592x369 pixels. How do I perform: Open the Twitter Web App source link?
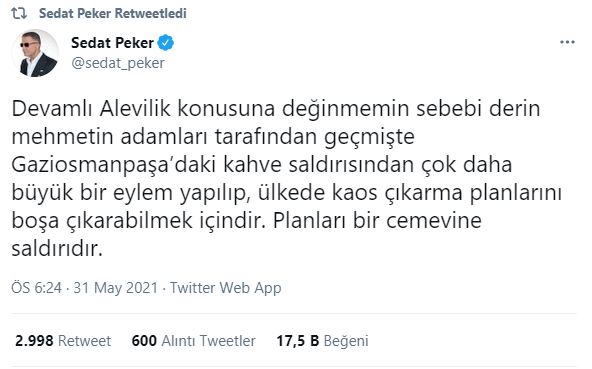tap(225, 288)
